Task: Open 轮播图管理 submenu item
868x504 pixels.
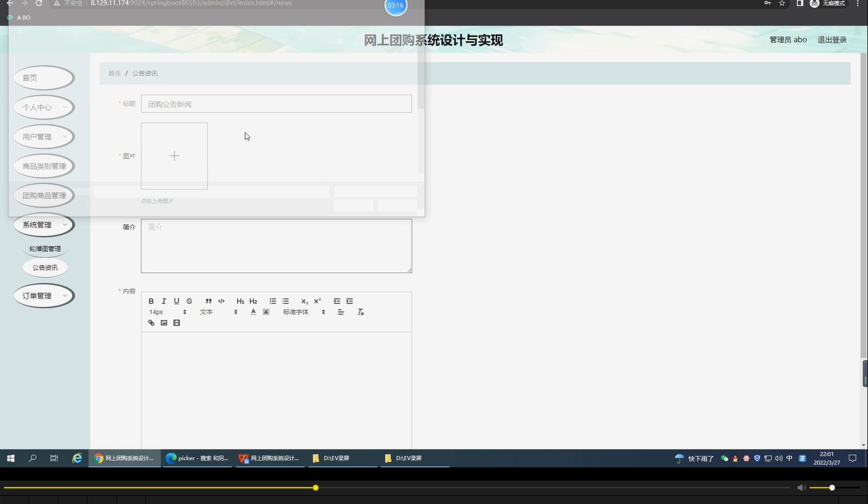Action: click(45, 249)
